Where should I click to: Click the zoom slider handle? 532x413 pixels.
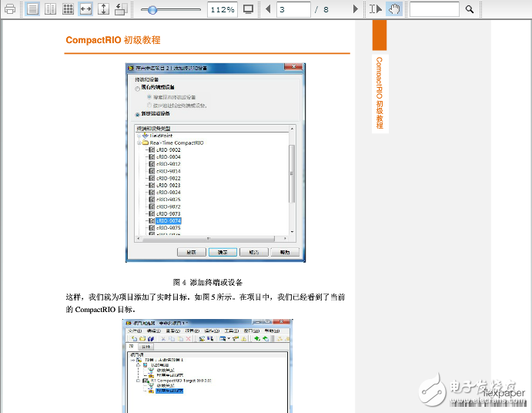pyautogui.click(x=152, y=10)
